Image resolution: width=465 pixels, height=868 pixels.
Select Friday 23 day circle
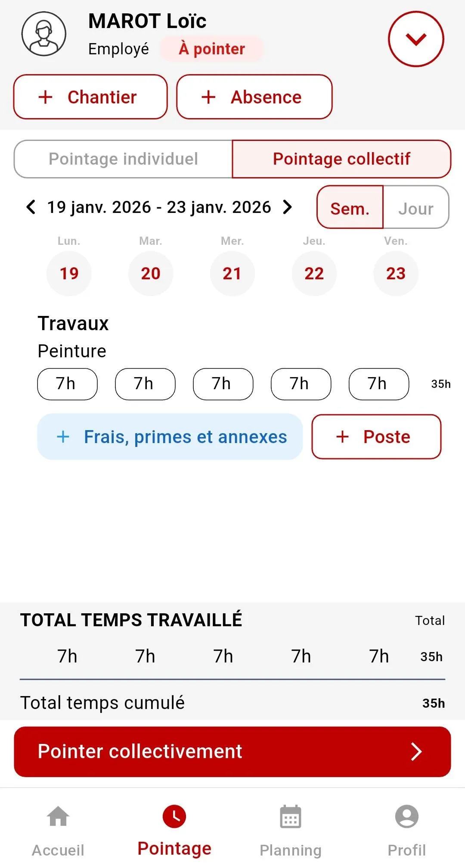point(396,273)
